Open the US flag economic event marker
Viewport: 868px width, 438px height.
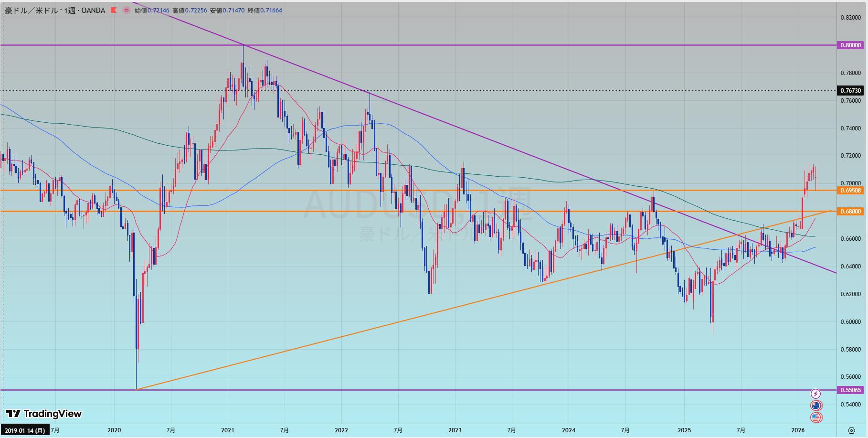click(x=816, y=417)
